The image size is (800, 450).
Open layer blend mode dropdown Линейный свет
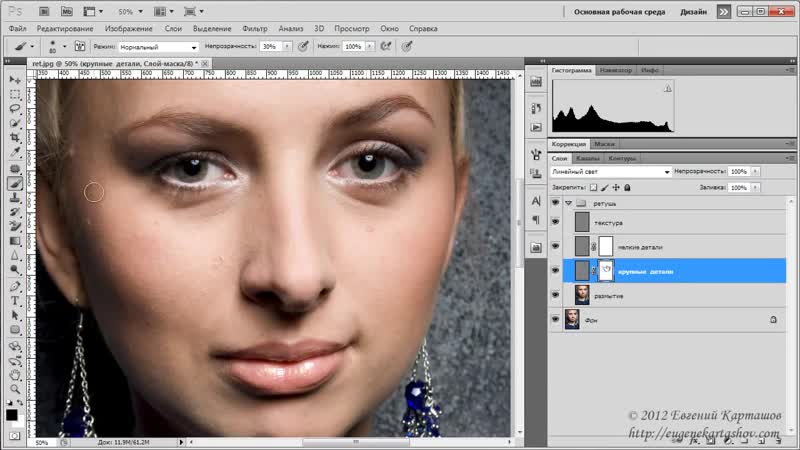610,172
